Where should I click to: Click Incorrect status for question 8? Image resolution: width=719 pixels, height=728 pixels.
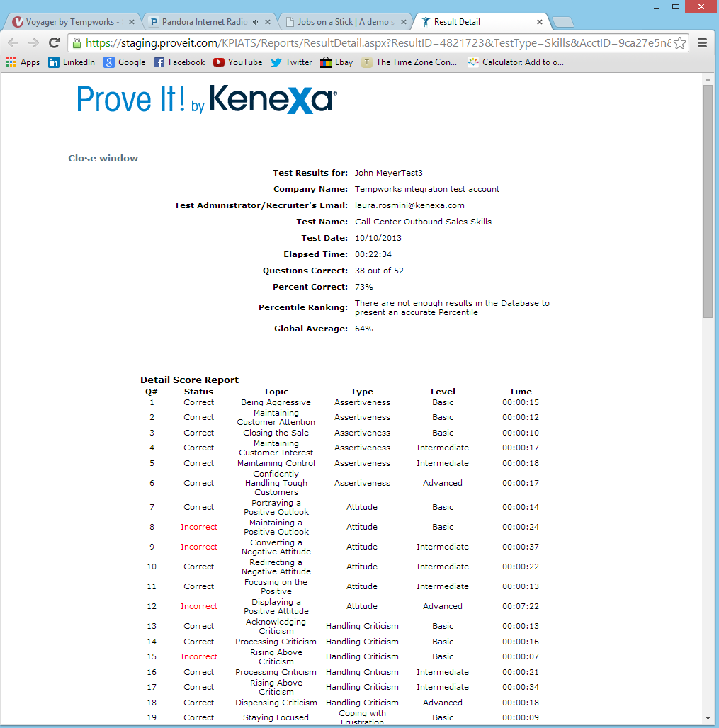coord(199,527)
